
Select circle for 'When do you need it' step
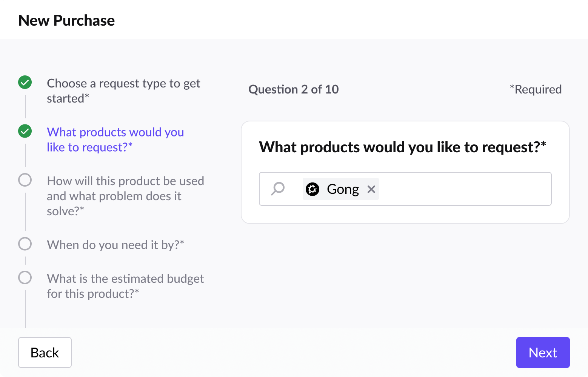tap(25, 244)
